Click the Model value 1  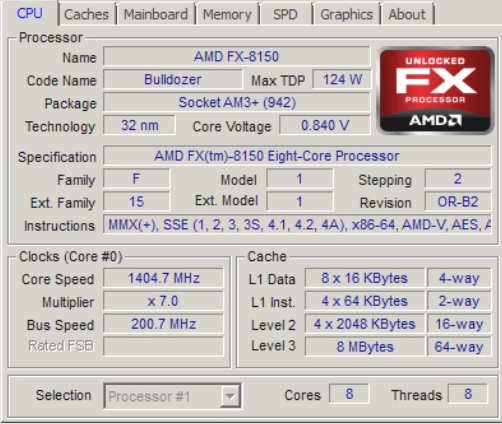tap(300, 179)
